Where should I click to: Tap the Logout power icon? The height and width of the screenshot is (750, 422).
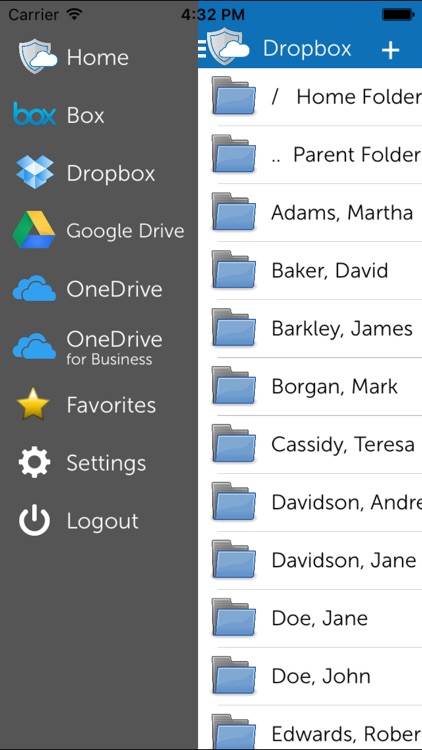[34, 521]
